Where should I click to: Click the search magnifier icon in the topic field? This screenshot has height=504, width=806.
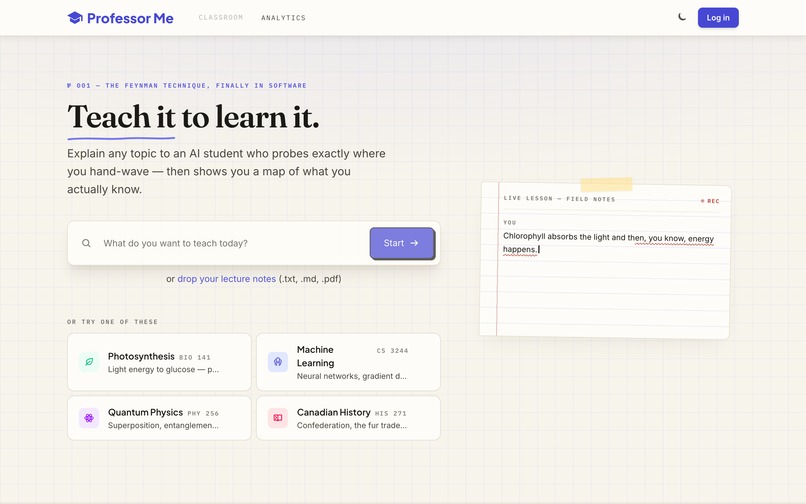click(86, 243)
